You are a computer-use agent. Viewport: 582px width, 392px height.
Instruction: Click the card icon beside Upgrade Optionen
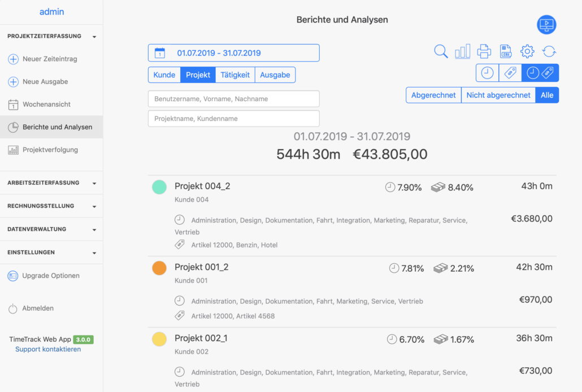(13, 276)
